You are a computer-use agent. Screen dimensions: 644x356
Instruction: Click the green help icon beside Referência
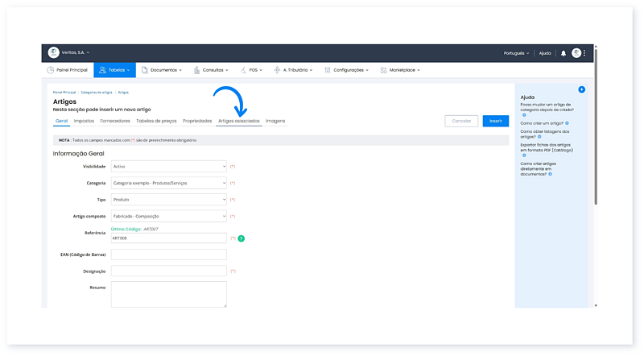(241, 238)
